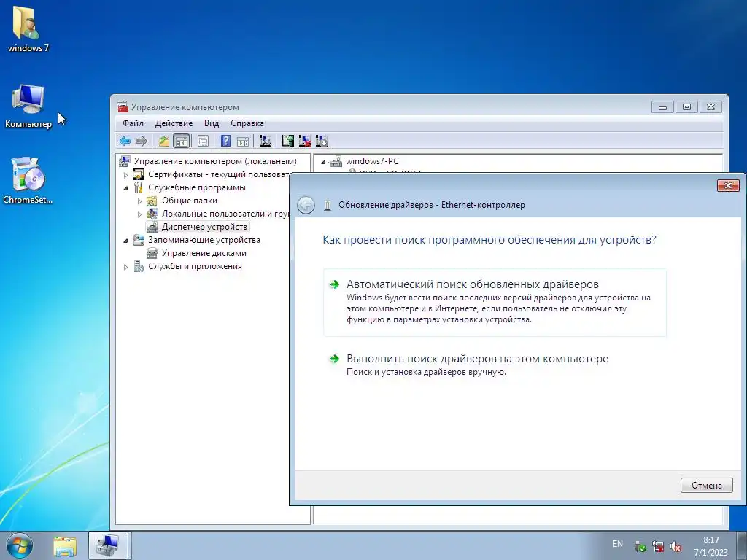Viewport: 747px width, 560px height.
Task: Choose Выполнить поиск драйверов на этом компьютере
Action: tap(495, 365)
